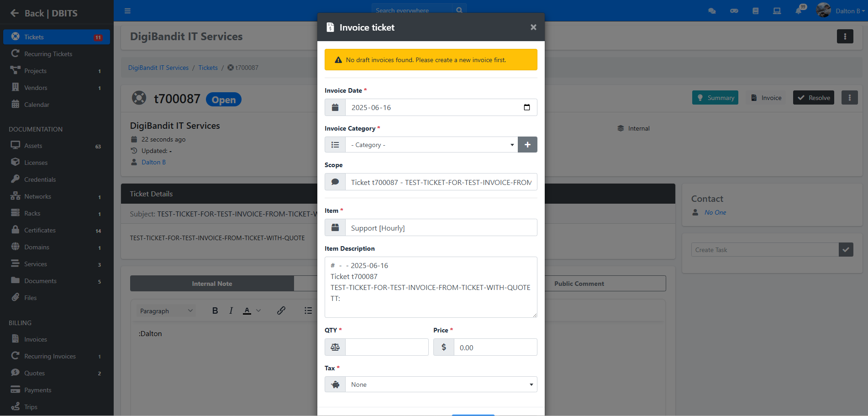Toggle italic formatting
Viewport: 868px width, 416px height.
point(231,311)
